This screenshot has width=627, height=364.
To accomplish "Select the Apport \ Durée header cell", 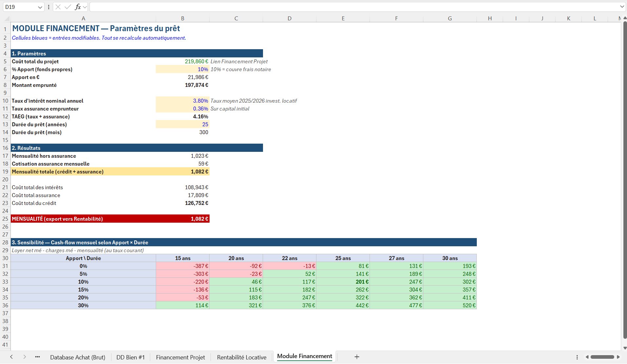I will (83, 258).
